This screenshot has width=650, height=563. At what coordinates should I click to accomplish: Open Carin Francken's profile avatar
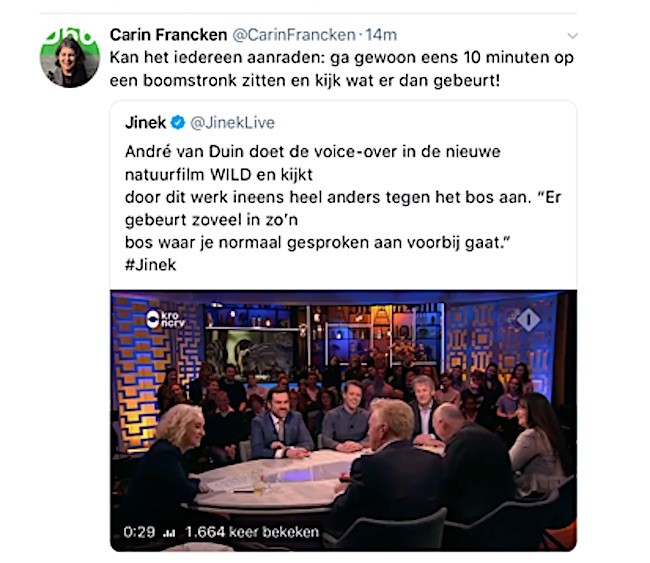pyautogui.click(x=70, y=58)
